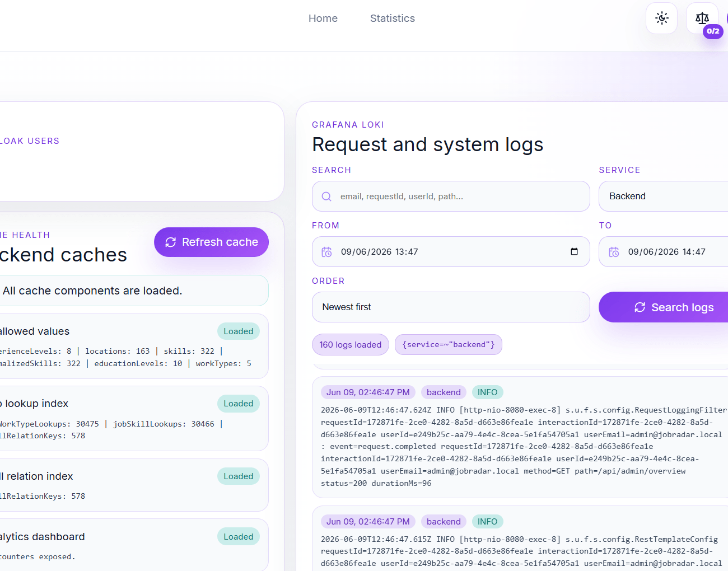
Task: Click the 160 logs loaded badge
Action: click(x=351, y=345)
